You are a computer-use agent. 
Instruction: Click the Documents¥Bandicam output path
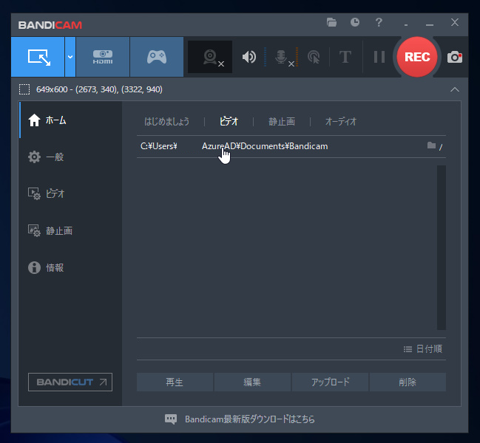tap(234, 146)
